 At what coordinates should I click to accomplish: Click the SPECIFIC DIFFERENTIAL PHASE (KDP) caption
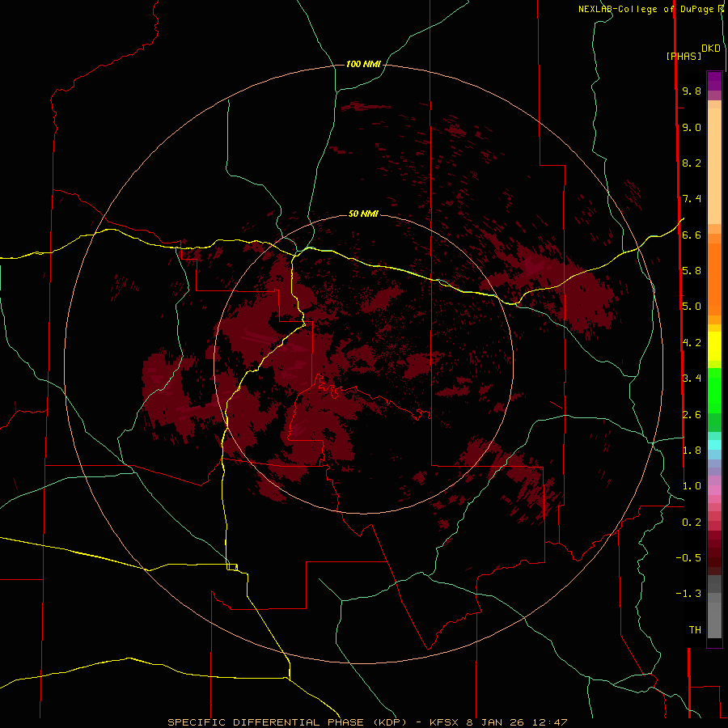[x=286, y=722]
